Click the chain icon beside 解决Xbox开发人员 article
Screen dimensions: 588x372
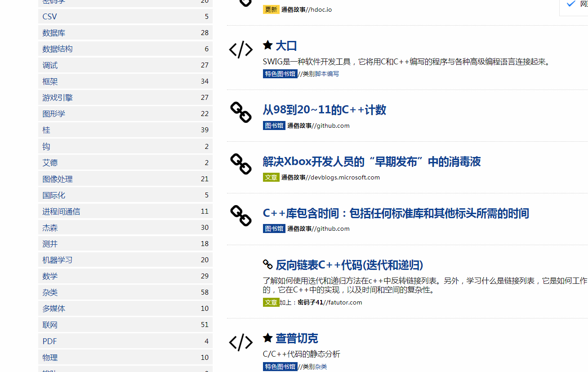[241, 164]
